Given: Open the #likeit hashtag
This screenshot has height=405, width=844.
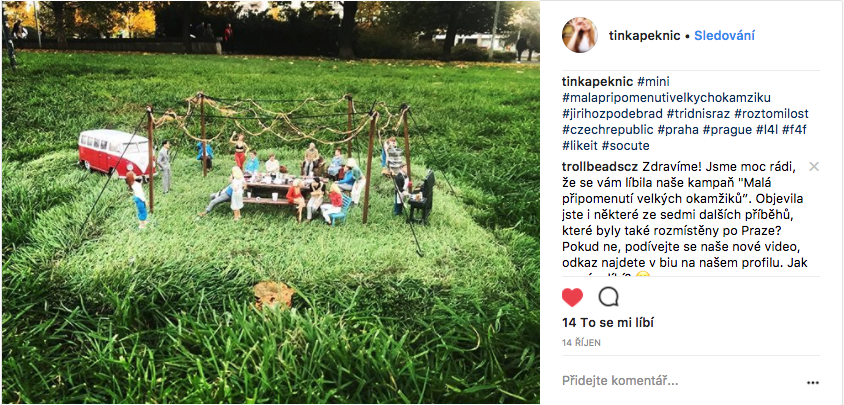Looking at the screenshot, I should click(x=583, y=146).
